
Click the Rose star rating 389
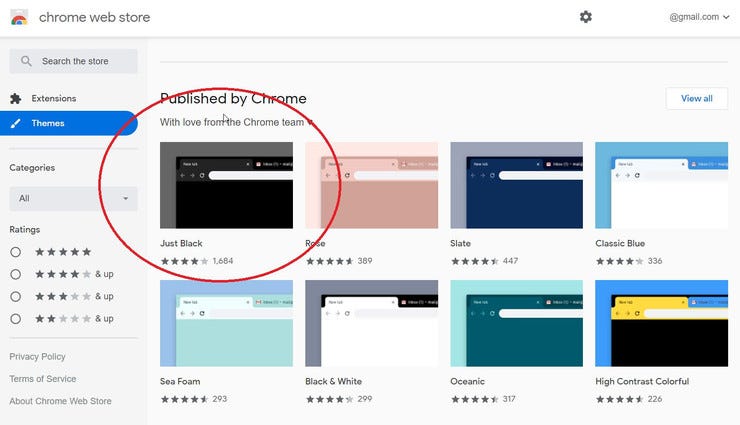339,261
